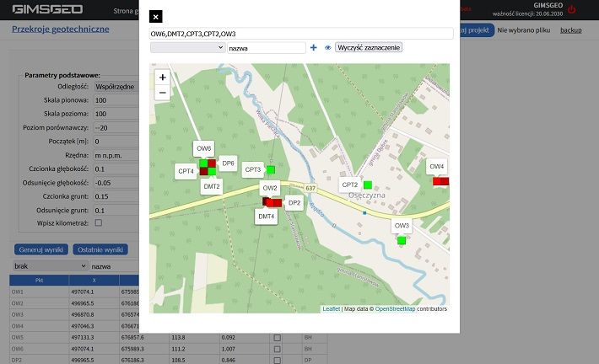Select the green OW3 marker on map

click(x=401, y=241)
